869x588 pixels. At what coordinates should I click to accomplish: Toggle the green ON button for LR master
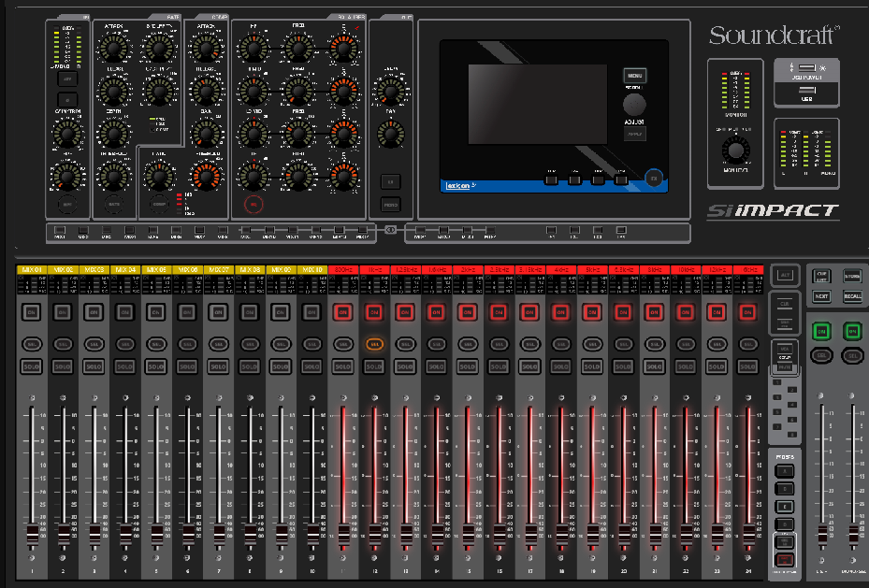tap(821, 331)
